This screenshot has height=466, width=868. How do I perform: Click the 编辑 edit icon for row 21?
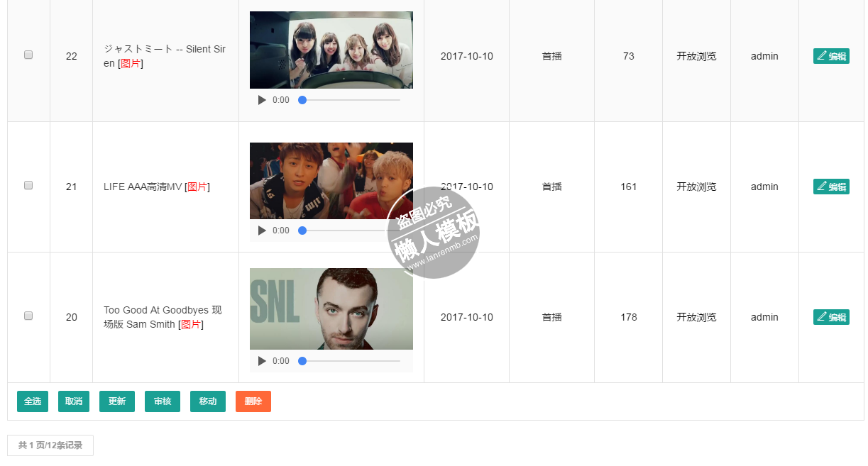tap(831, 187)
